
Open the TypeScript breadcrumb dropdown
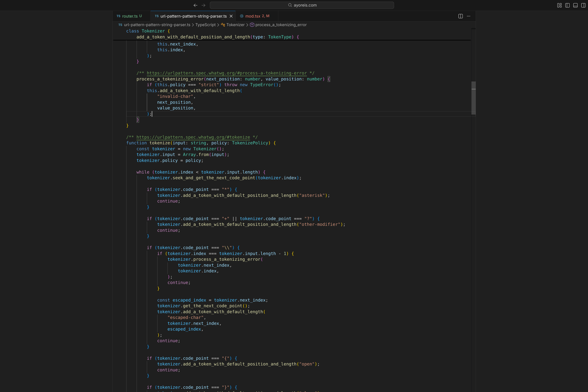pos(205,25)
